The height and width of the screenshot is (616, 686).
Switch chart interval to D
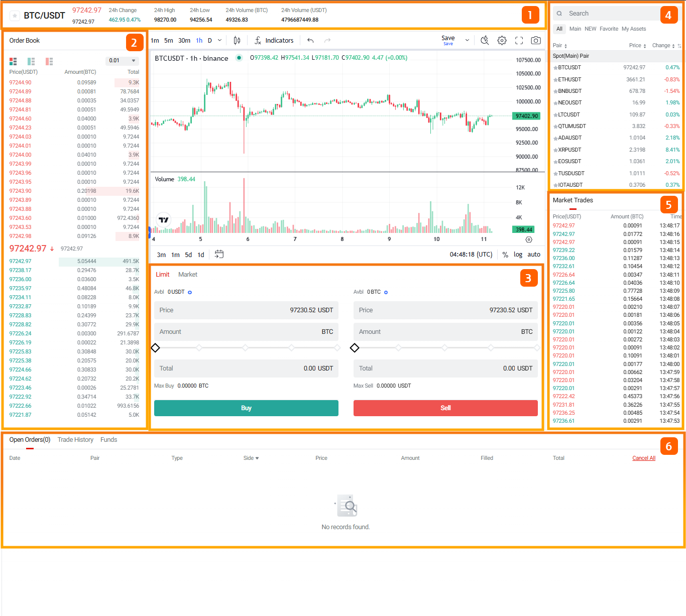click(x=210, y=41)
